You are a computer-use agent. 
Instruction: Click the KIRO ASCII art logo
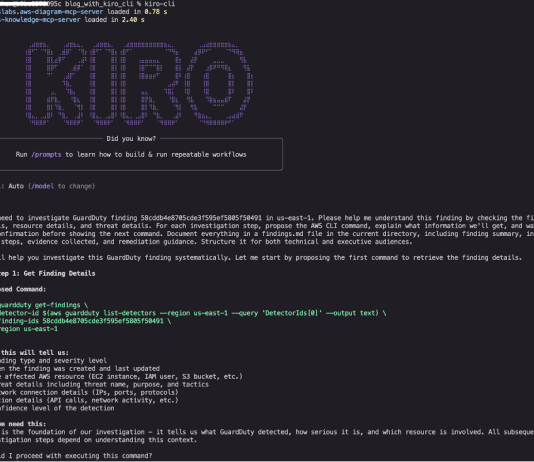pyautogui.click(x=139, y=84)
